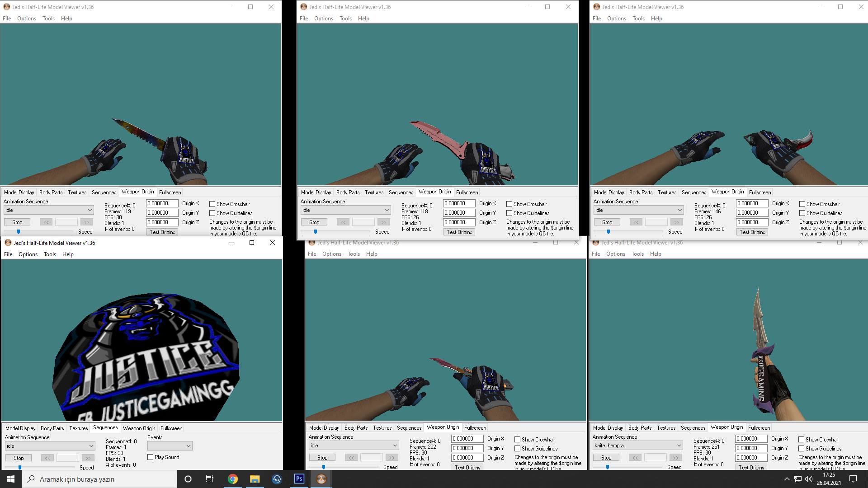This screenshot has width=868, height=488.
Task: Click Origin X field in top-right viewer
Action: pos(752,203)
